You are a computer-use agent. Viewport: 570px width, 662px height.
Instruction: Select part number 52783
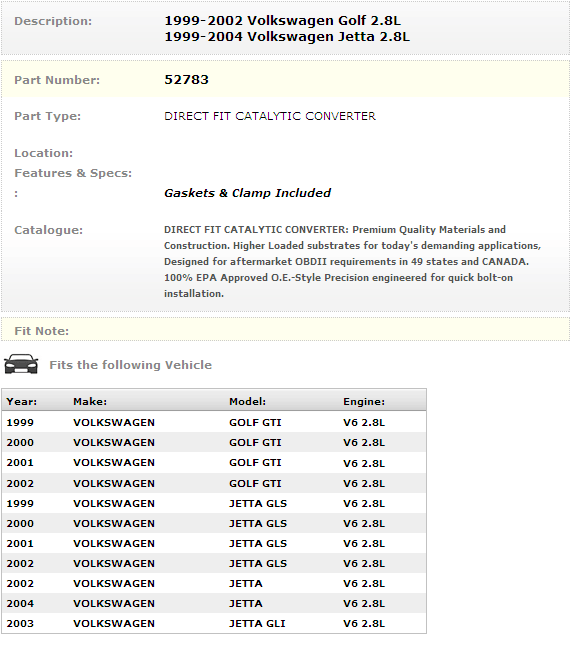point(186,80)
